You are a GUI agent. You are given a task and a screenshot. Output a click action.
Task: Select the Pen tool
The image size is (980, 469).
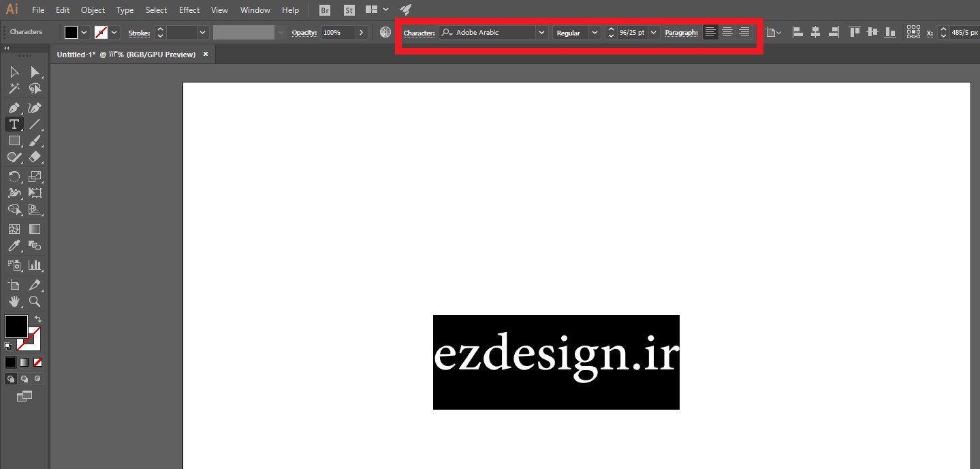coord(14,108)
